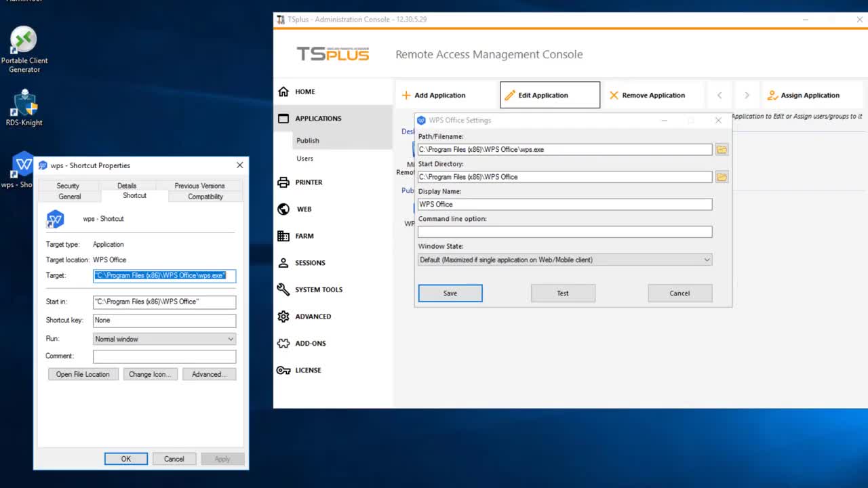Click the System Tools wrench icon
The height and width of the screenshot is (488, 868).
pos(283,289)
